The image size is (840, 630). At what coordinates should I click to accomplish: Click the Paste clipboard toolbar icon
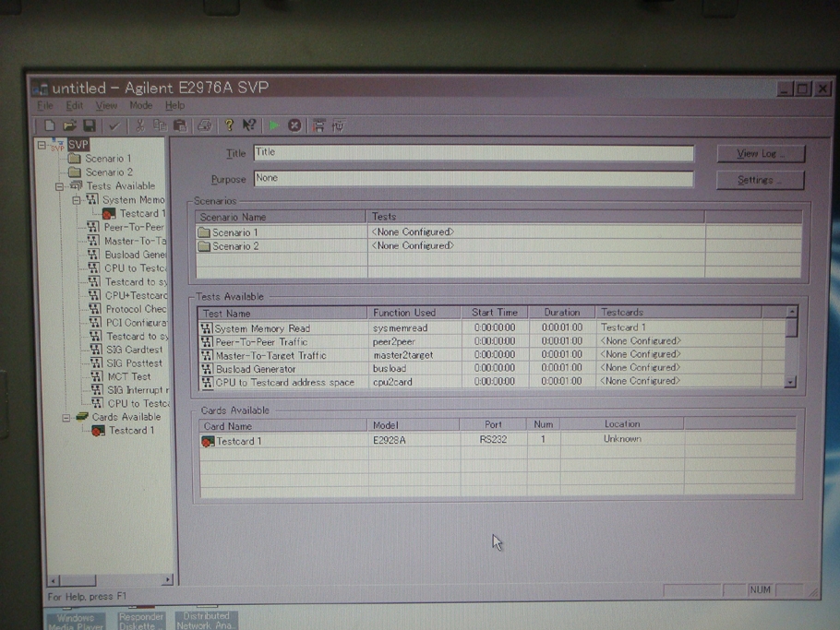[x=180, y=125]
